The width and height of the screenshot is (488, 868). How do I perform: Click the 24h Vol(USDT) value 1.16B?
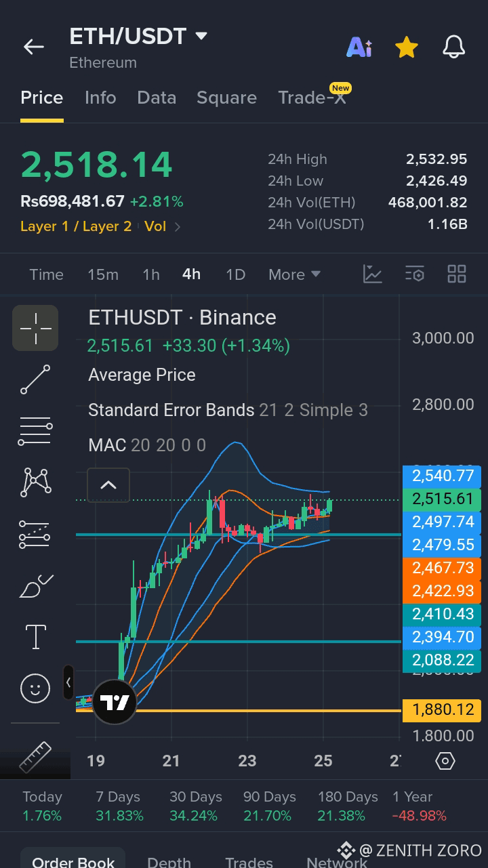coord(447,224)
